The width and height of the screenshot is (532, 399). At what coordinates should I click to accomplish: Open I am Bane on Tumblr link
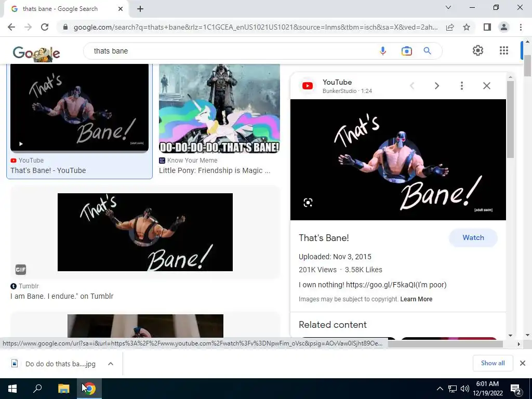pos(62,296)
